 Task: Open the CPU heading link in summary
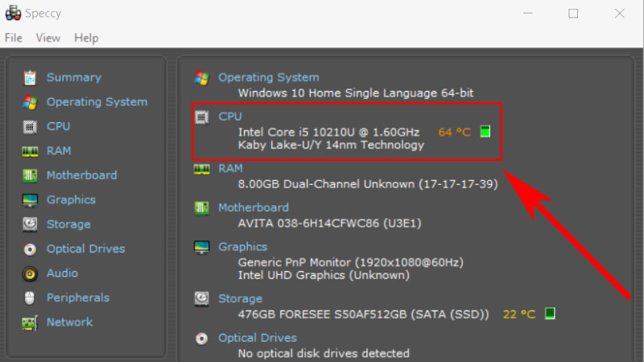point(230,116)
